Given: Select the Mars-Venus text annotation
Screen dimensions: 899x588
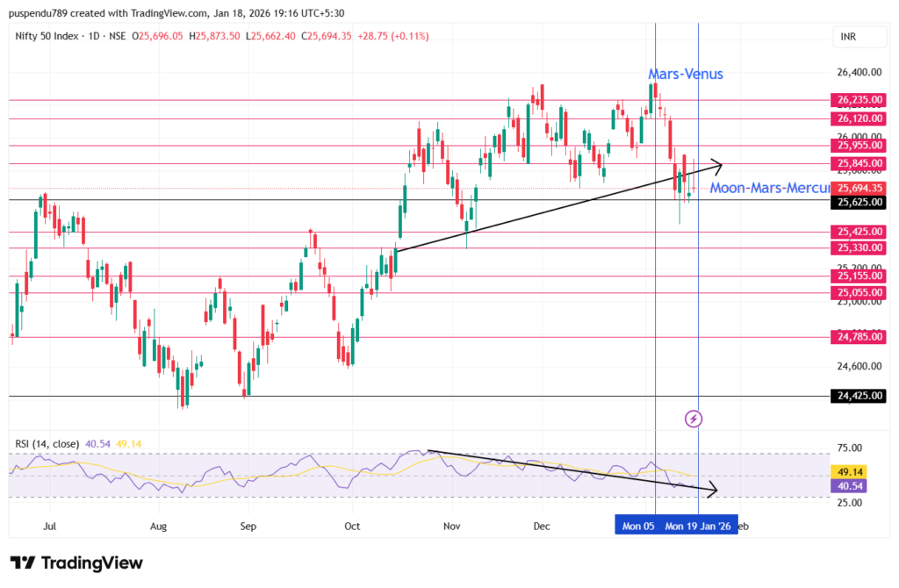Looking at the screenshot, I should tap(686, 75).
